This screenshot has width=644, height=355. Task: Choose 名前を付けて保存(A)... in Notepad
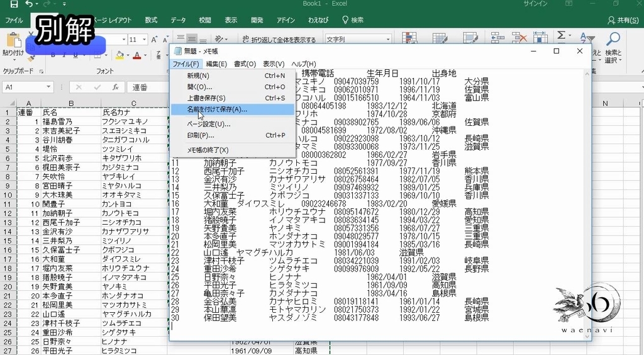pos(233,110)
